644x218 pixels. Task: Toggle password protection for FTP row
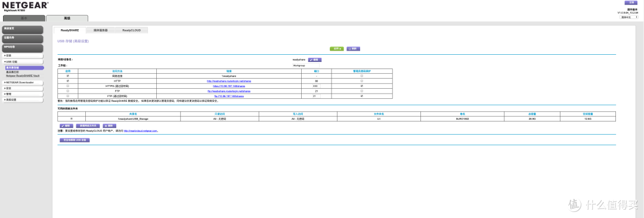pos(361,91)
